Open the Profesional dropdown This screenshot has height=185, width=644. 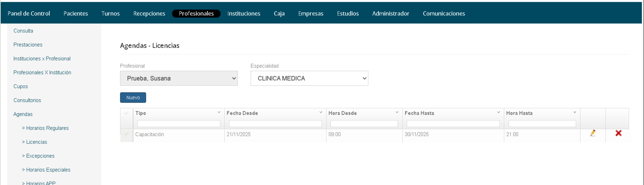pos(179,78)
